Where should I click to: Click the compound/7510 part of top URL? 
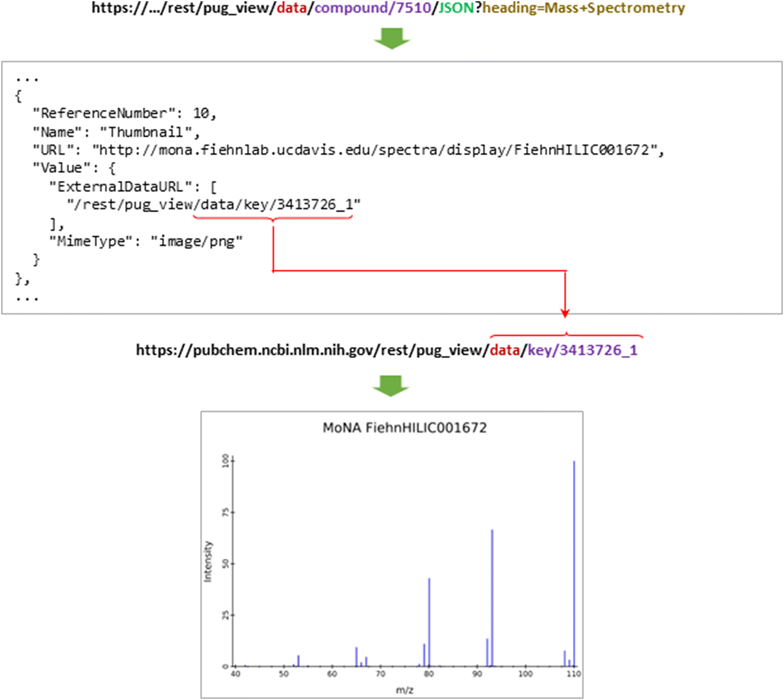[x=373, y=8]
